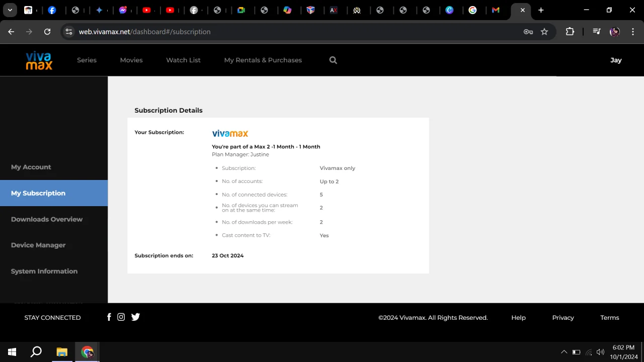
Task: Click the Privacy footer link
Action: click(x=563, y=317)
